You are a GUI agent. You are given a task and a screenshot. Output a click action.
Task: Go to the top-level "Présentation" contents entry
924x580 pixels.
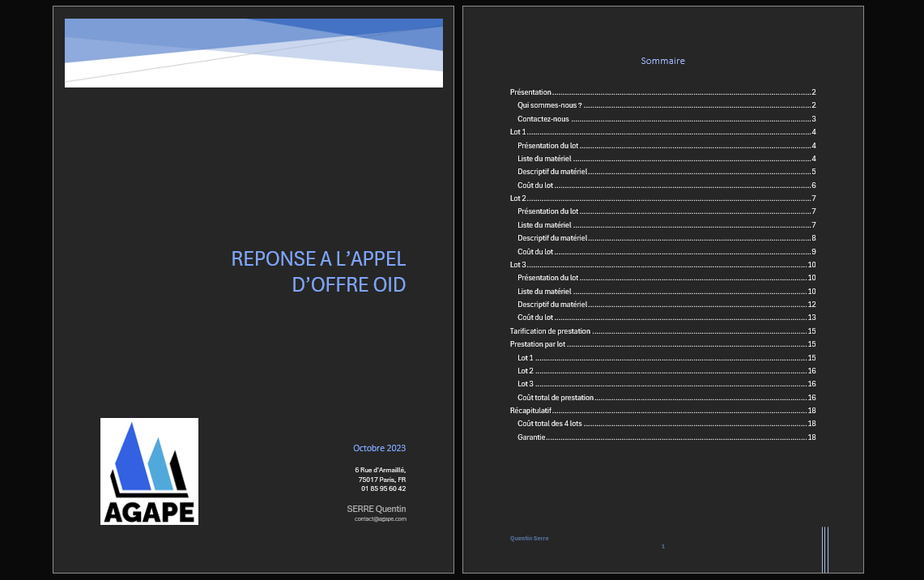click(x=530, y=92)
